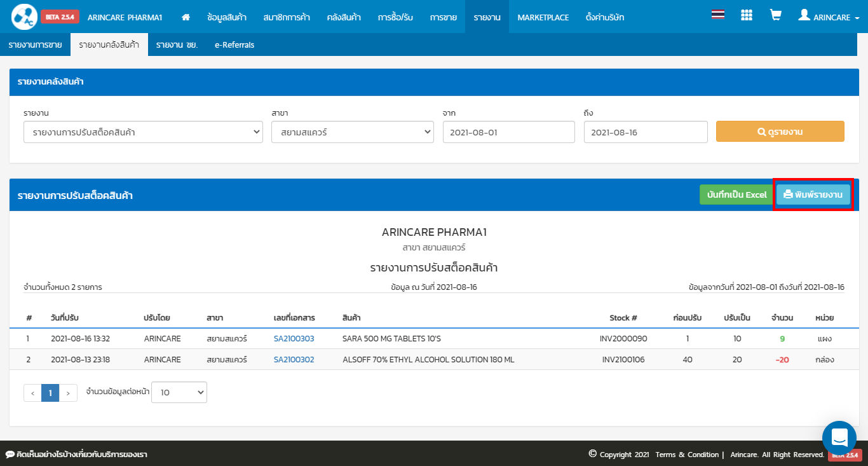
Task: Open the home icon in navbar
Action: tap(186, 17)
